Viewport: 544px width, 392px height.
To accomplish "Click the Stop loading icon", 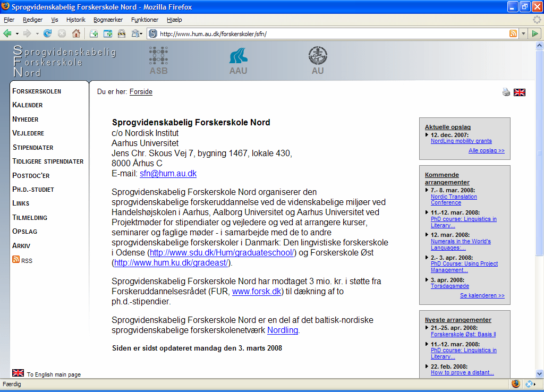I will 62,33.
